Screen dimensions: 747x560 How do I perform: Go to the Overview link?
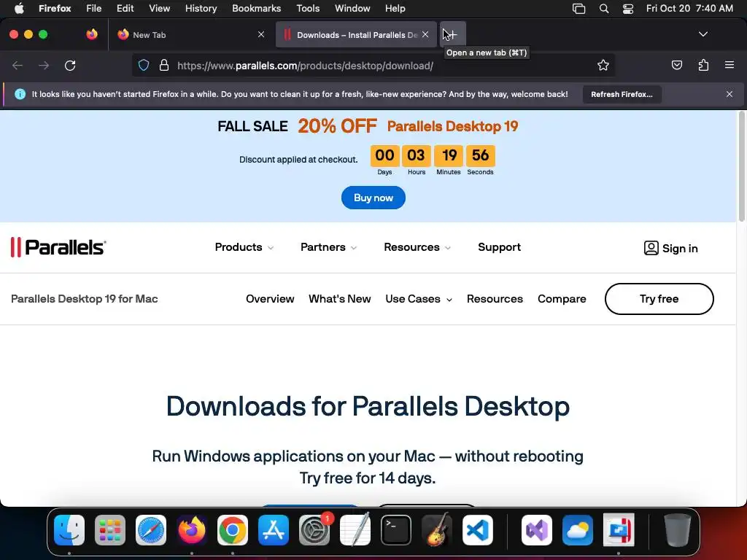pyautogui.click(x=270, y=299)
